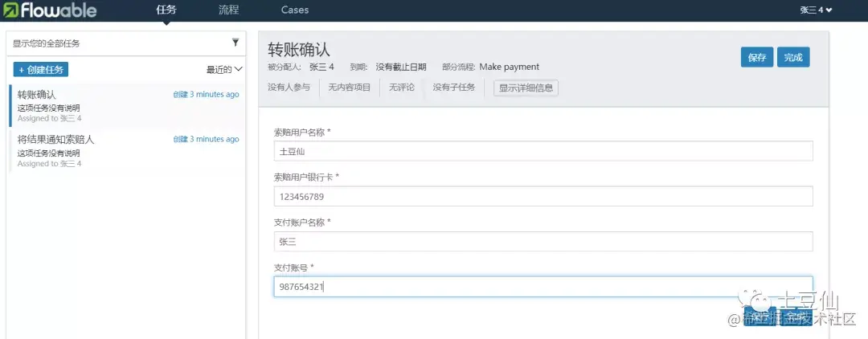Focus the 支付账户名称 input field
The width and height of the screenshot is (868, 339).
point(543,242)
